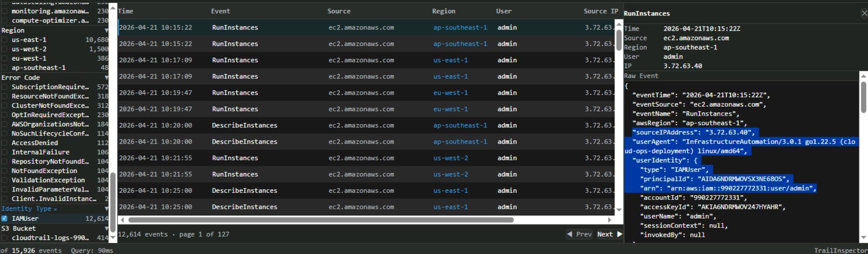
Task: Click the "accountId" line in raw JSON
Action: (694, 198)
